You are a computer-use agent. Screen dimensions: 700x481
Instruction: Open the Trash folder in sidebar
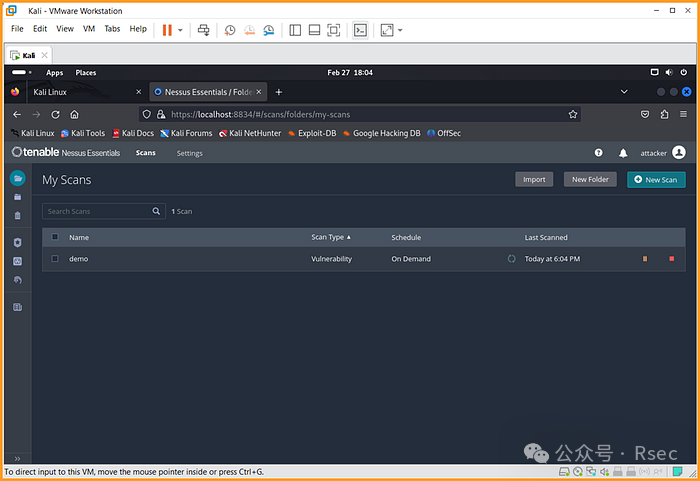tap(17, 215)
